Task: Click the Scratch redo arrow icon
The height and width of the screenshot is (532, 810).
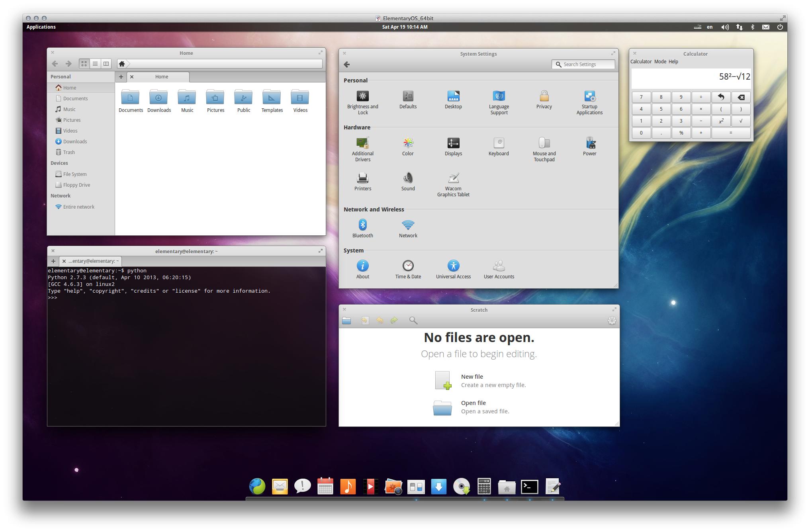Action: pos(394,321)
